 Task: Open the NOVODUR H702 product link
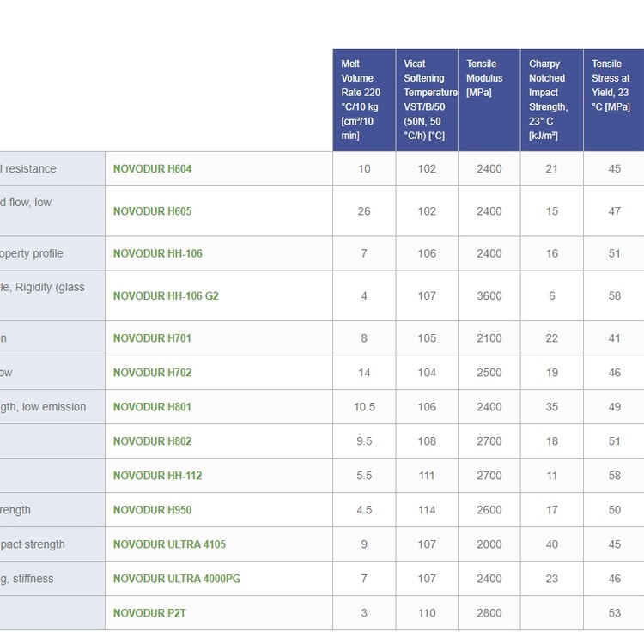[x=152, y=373]
